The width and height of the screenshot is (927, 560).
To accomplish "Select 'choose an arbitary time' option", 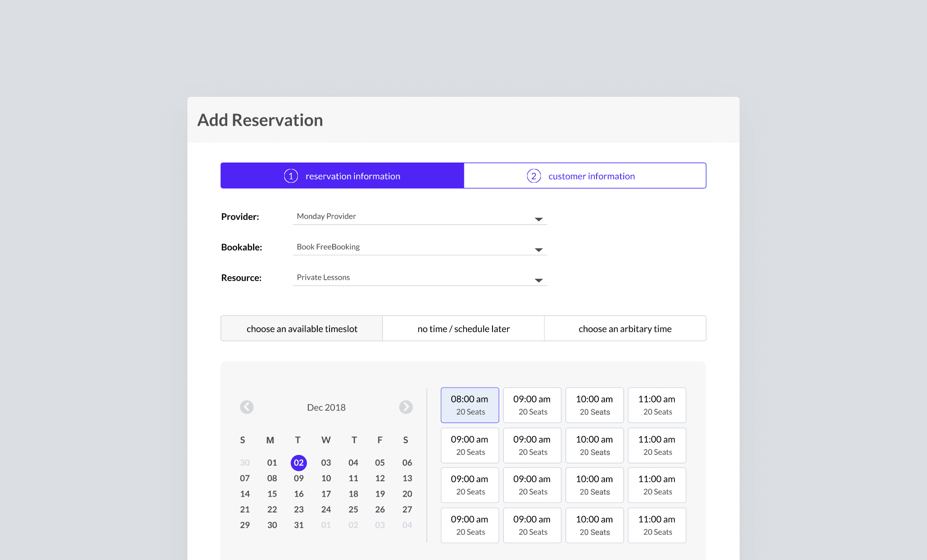I will [x=625, y=329].
